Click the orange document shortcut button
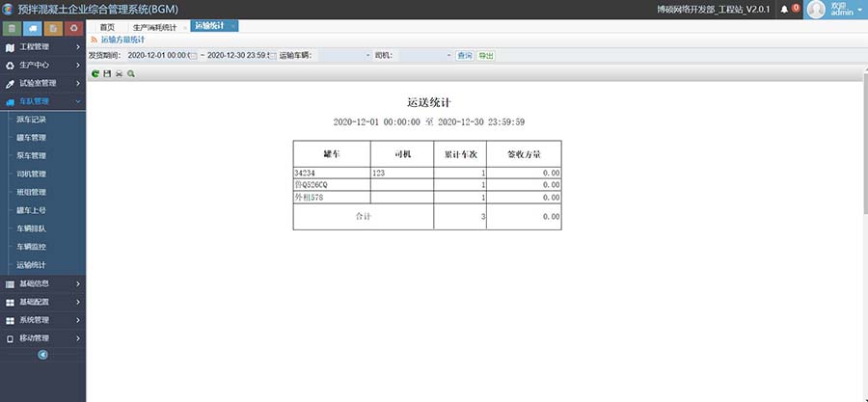 pyautogui.click(x=53, y=27)
